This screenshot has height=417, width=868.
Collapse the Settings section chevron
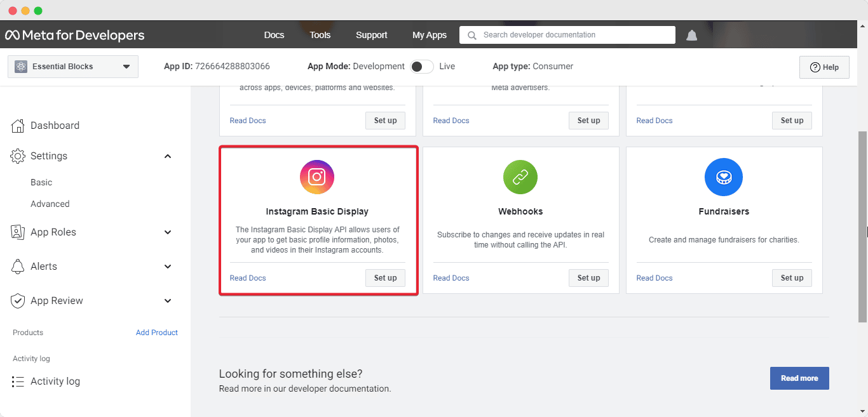pyautogui.click(x=168, y=156)
